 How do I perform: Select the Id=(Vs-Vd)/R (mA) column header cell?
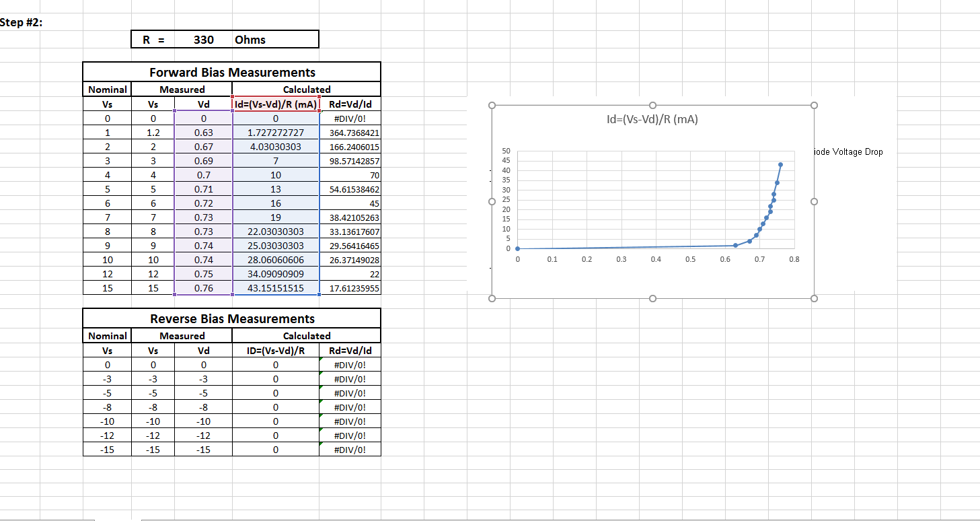coord(276,104)
